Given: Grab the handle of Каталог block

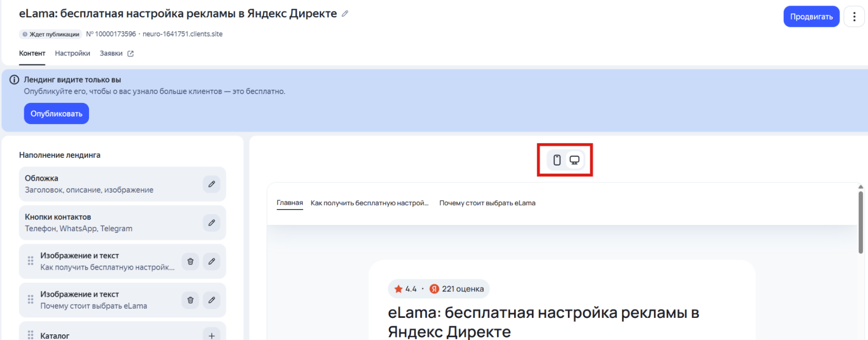Looking at the screenshot, I should point(30,335).
